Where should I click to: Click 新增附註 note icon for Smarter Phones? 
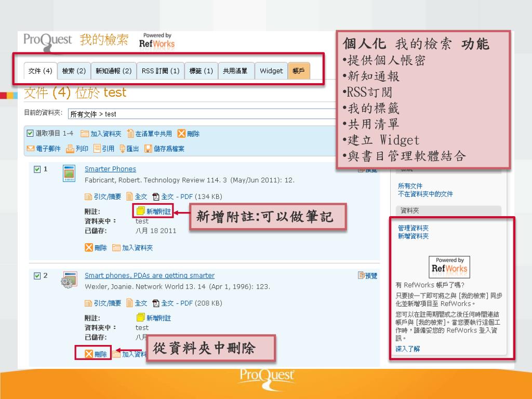point(140,211)
